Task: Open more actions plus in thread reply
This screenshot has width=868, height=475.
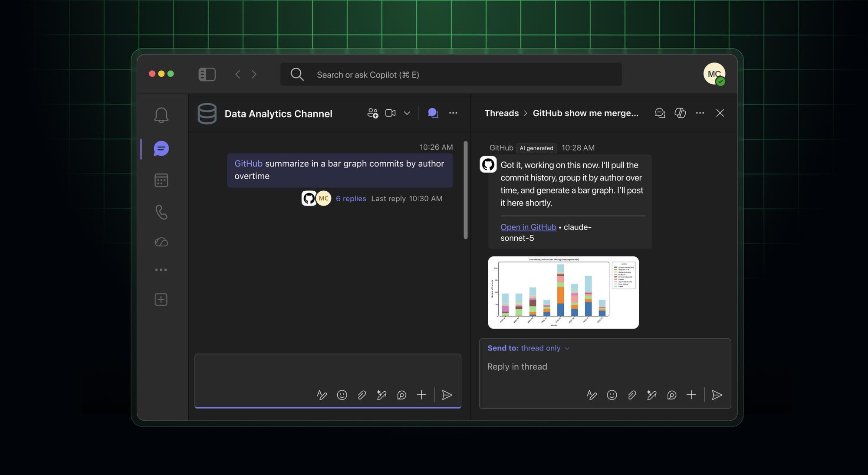Action: click(x=691, y=395)
